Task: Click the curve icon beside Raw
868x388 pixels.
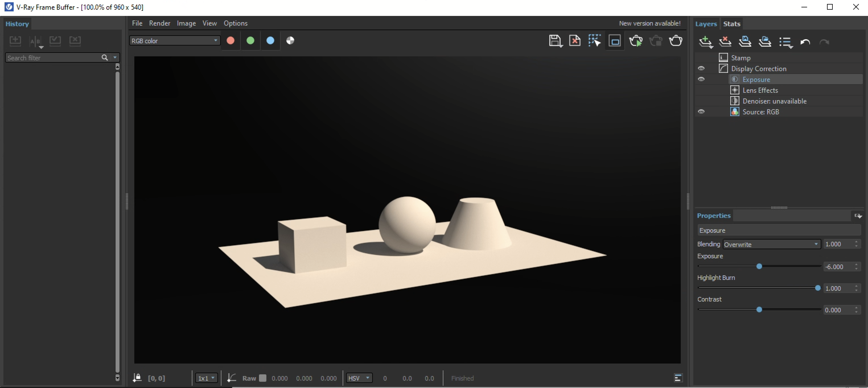Action: point(231,378)
